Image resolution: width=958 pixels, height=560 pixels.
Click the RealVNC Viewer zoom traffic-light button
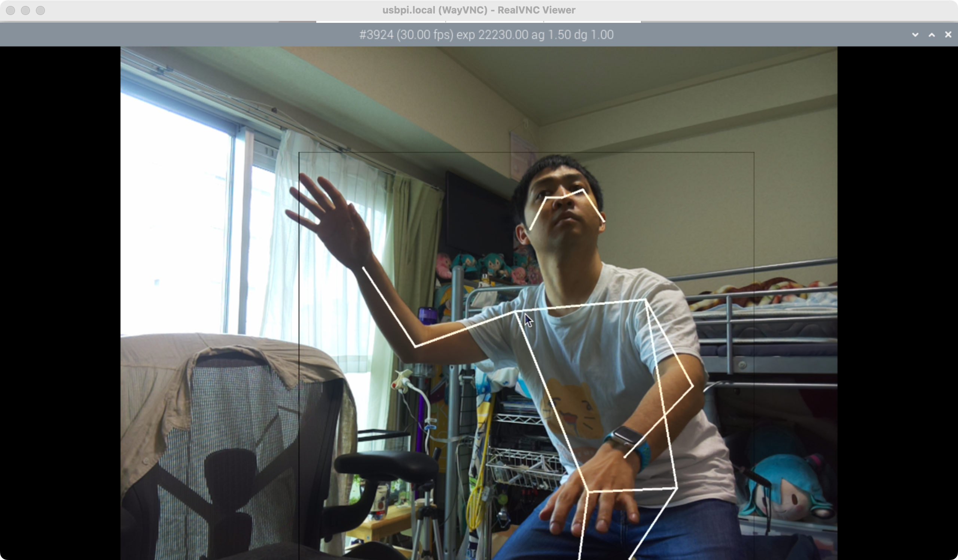[40, 10]
